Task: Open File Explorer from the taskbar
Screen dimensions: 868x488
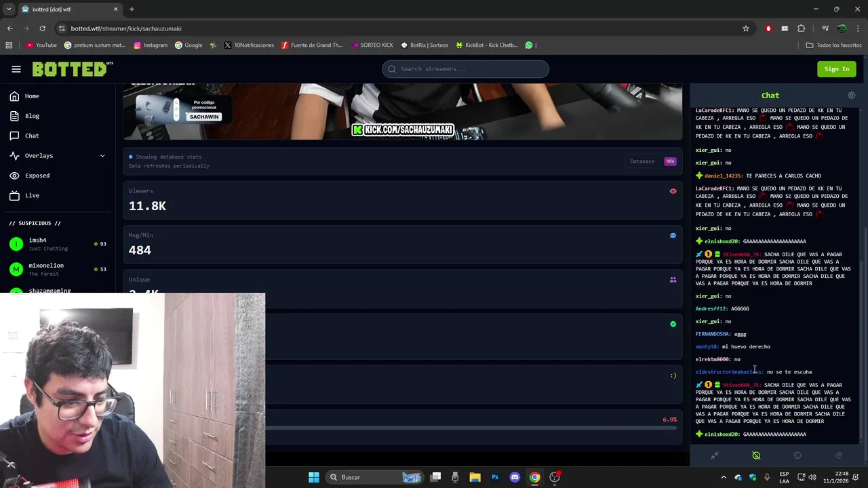Action: coord(475,477)
